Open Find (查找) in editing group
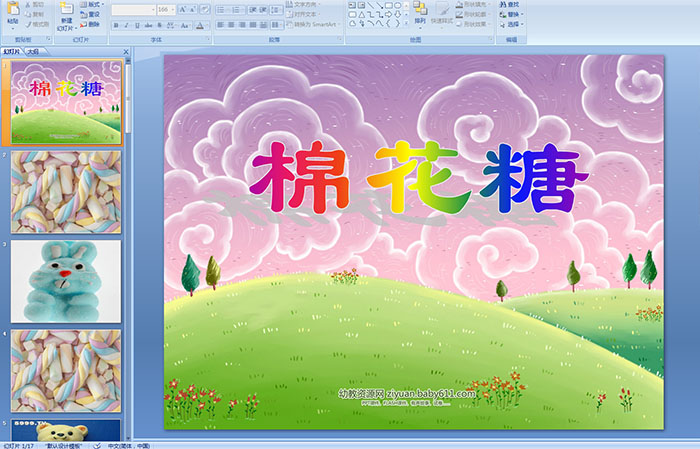This screenshot has width=700, height=449. [x=510, y=4]
